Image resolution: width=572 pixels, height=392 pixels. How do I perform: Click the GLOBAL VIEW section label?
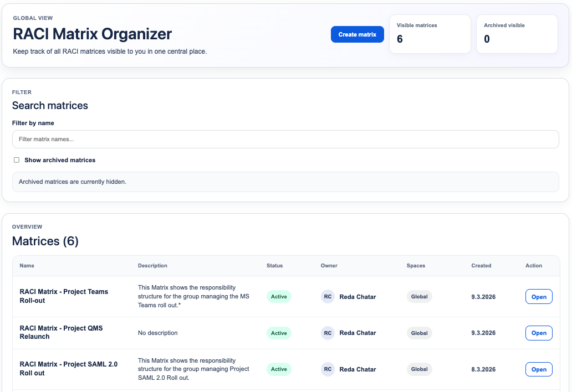click(x=33, y=18)
